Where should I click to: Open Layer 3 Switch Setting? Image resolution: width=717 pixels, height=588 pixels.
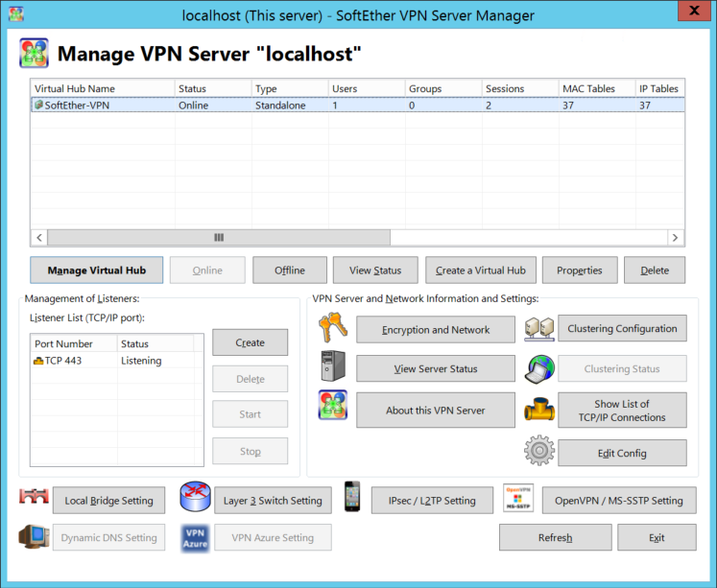[x=273, y=501]
